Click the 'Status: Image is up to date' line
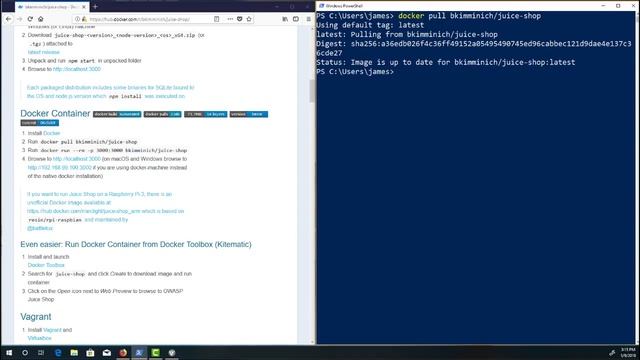 [446, 62]
